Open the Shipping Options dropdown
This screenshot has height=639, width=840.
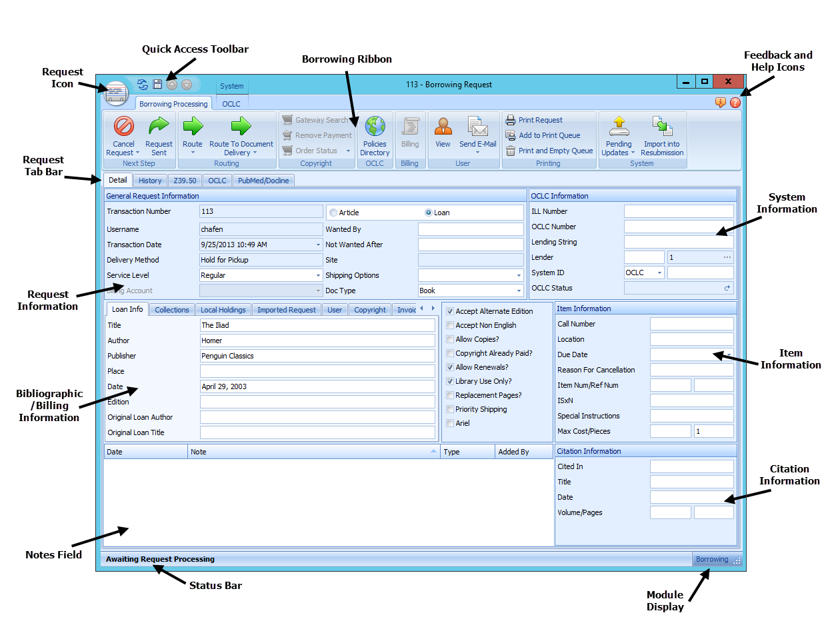tap(519, 275)
